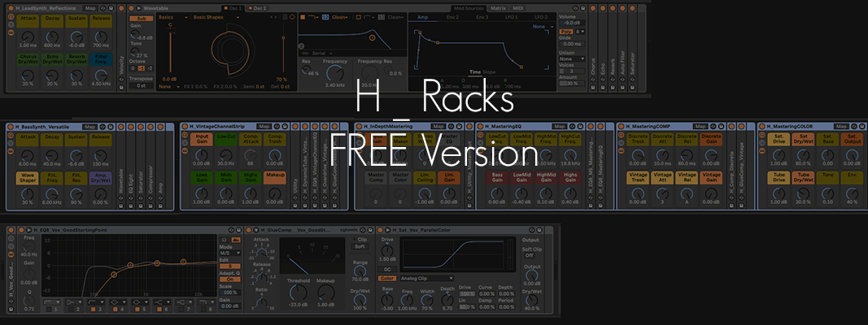868x325 pixels.
Task: Unfold H_GlueComp_Vox device triangle
Action: (255, 230)
